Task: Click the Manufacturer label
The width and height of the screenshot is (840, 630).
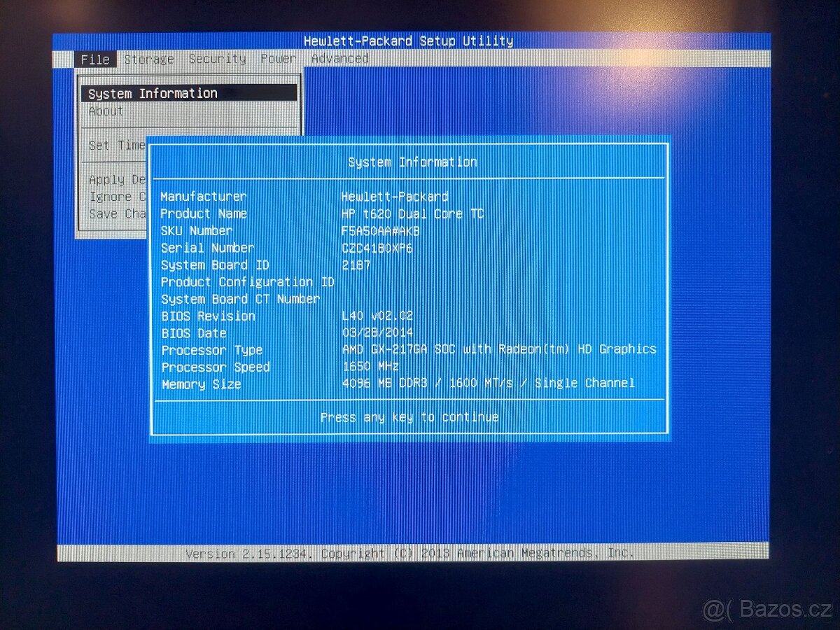Action: click(x=203, y=197)
